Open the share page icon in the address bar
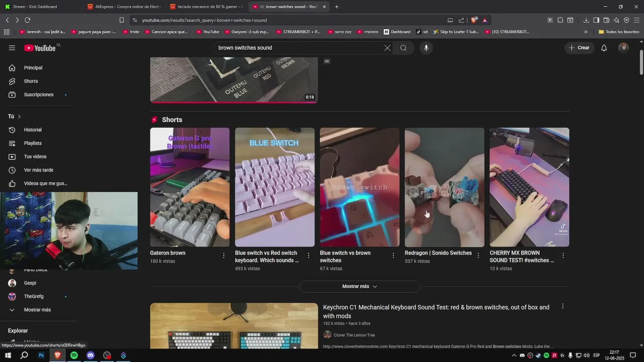Screen dimensions: 644x362 [x=461, y=20]
